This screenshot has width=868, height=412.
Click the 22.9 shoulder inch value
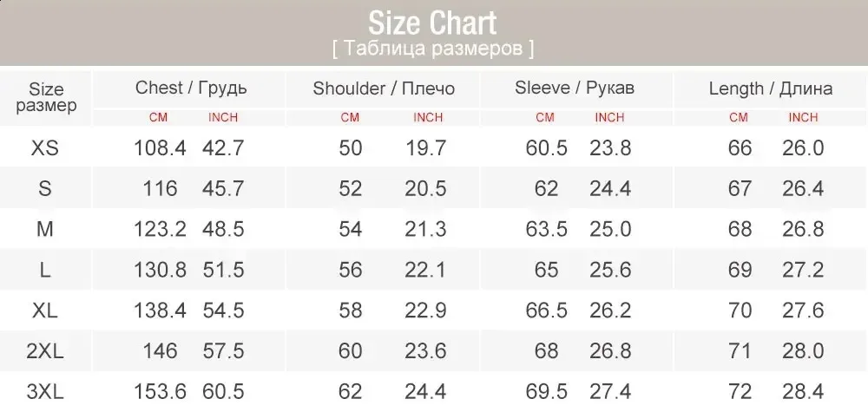coord(426,311)
